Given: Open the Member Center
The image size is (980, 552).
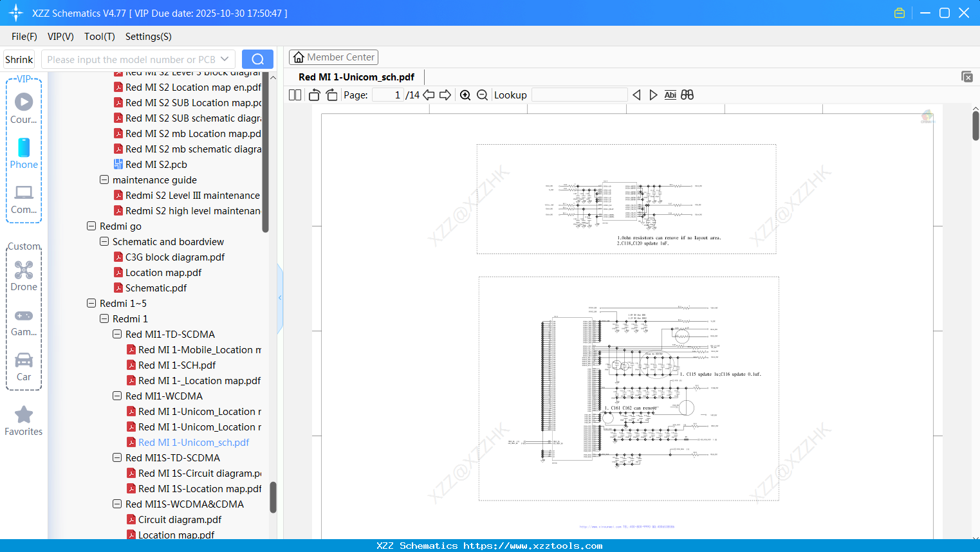Looking at the screenshot, I should [x=333, y=57].
